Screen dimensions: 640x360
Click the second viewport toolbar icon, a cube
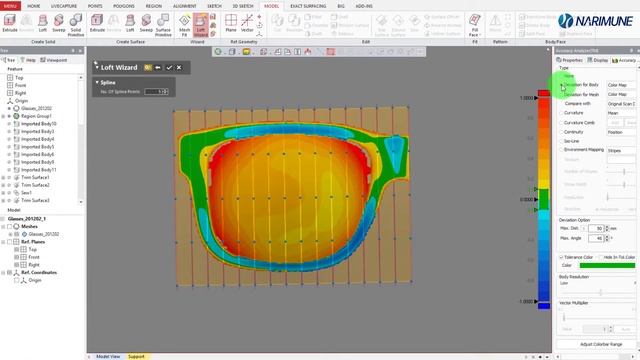[x=232, y=52]
